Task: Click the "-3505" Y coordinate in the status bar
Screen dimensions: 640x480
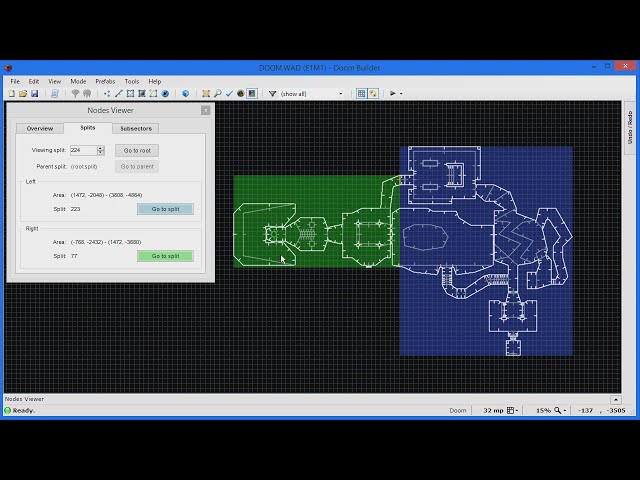Action: [616, 411]
